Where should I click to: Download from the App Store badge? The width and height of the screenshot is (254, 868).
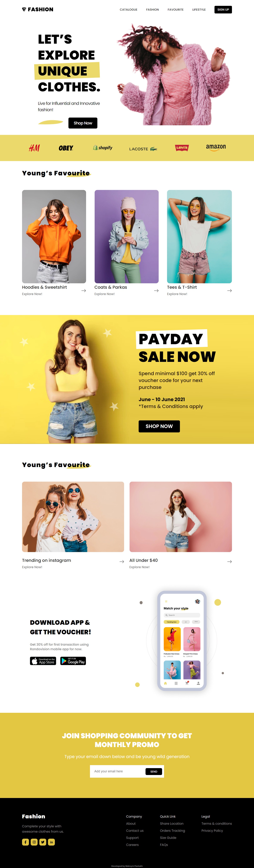43,661
